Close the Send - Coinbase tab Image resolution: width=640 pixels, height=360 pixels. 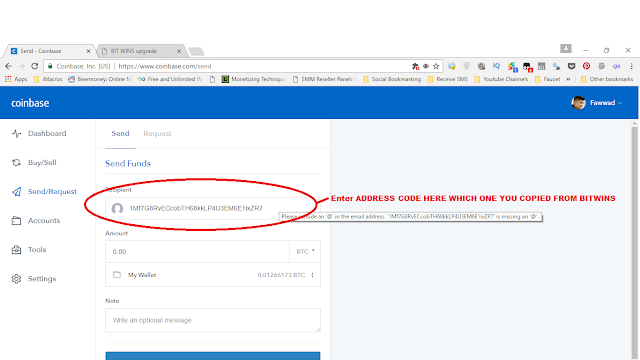tap(88, 51)
